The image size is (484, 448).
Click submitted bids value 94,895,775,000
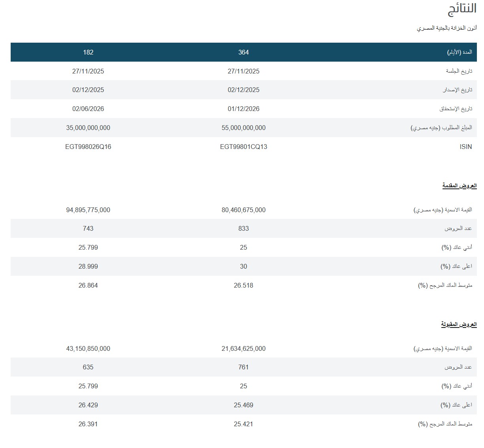(x=88, y=210)
